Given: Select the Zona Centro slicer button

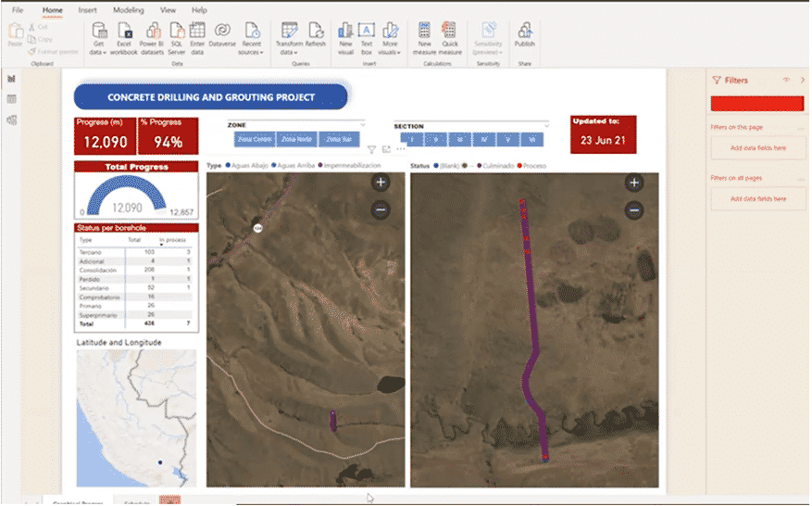Looking at the screenshot, I should coord(255,139).
